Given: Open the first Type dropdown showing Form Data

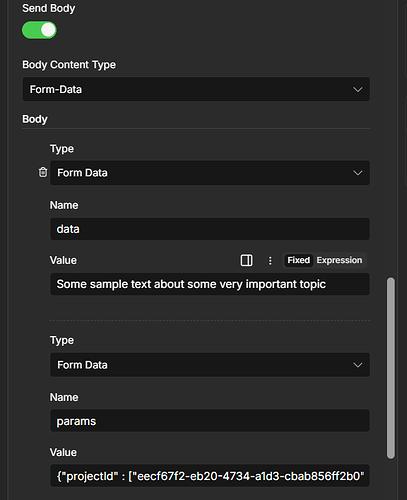Looking at the screenshot, I should (x=210, y=173).
